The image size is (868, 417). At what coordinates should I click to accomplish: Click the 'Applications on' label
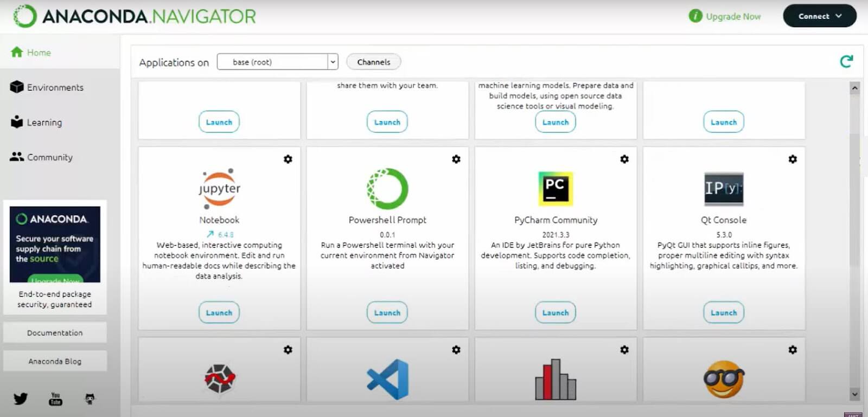(174, 62)
